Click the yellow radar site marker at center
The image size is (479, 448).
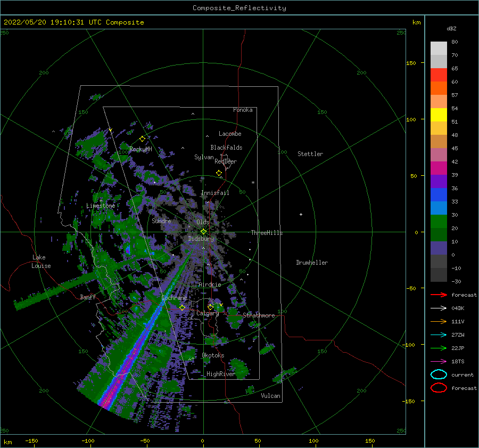pos(203,232)
